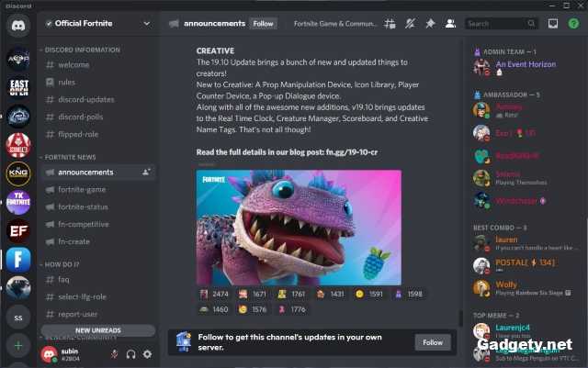Click the Search input field

(496, 23)
